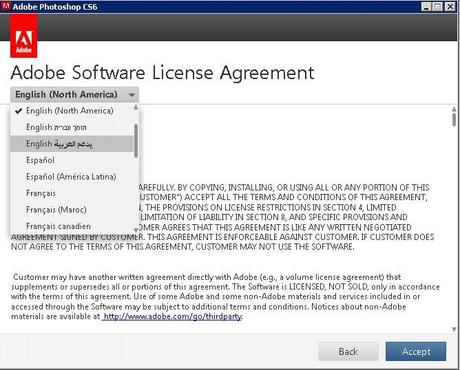Click the license text scroll-down arrow
Image resolution: width=460 pixels, height=370 pixels.
454,329
